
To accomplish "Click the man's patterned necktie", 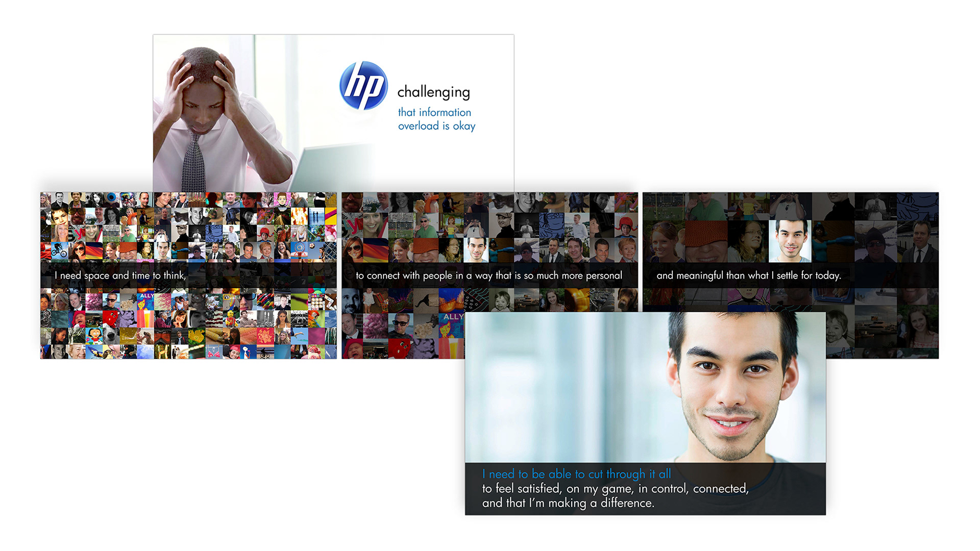I will (x=194, y=162).
